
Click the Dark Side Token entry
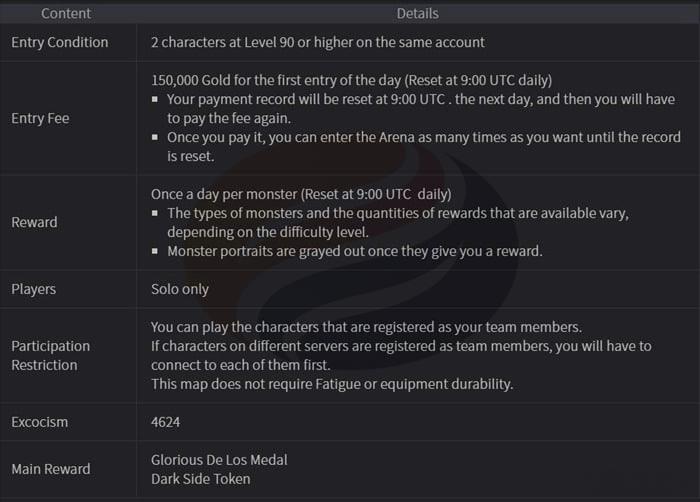199,479
